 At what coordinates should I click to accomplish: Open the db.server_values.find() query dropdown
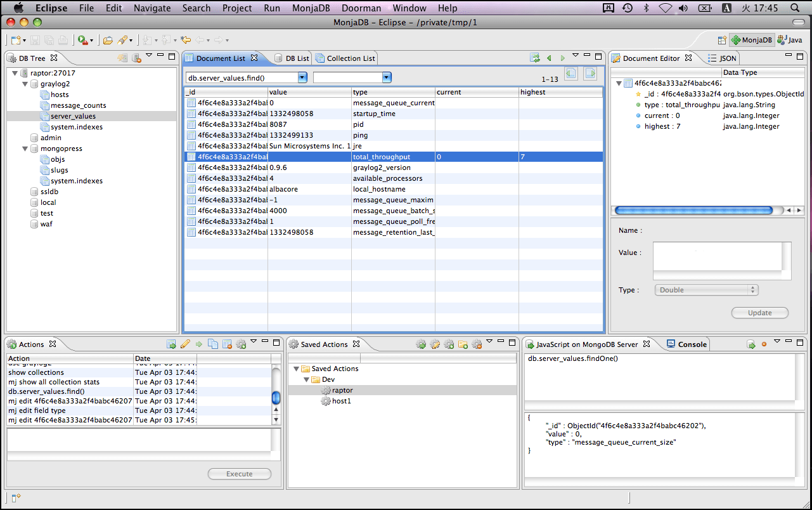(x=302, y=77)
